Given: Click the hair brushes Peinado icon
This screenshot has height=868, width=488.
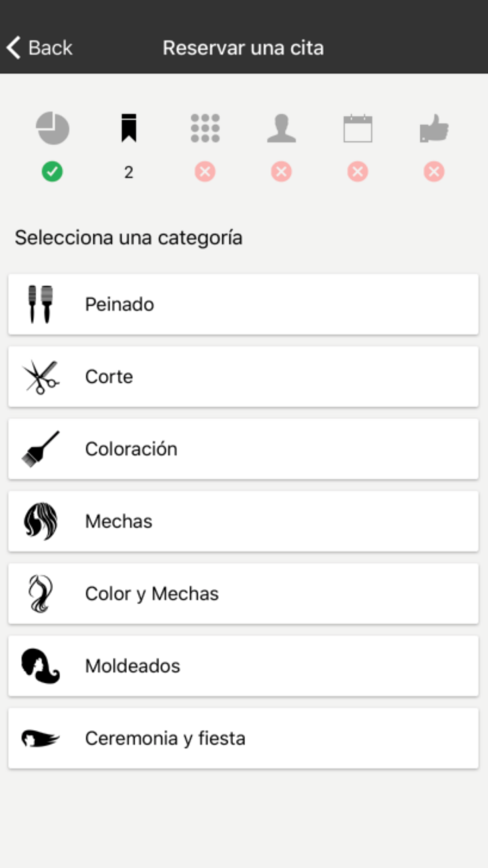Looking at the screenshot, I should (x=41, y=304).
